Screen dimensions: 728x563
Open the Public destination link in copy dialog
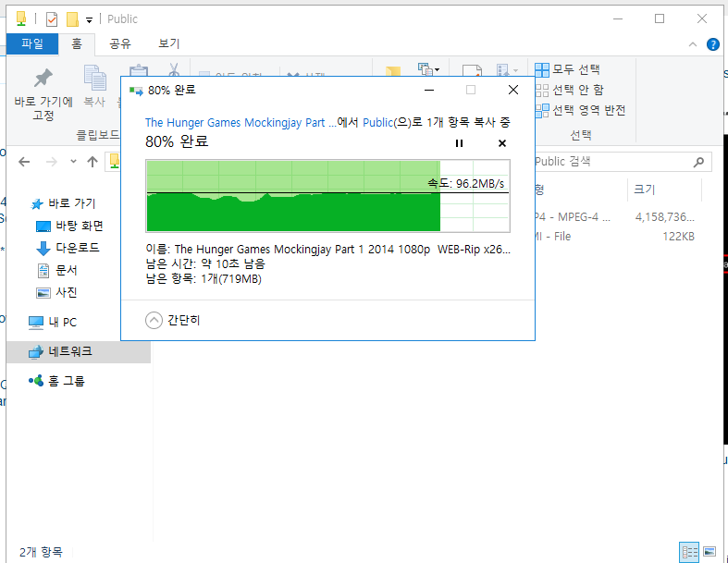point(377,123)
